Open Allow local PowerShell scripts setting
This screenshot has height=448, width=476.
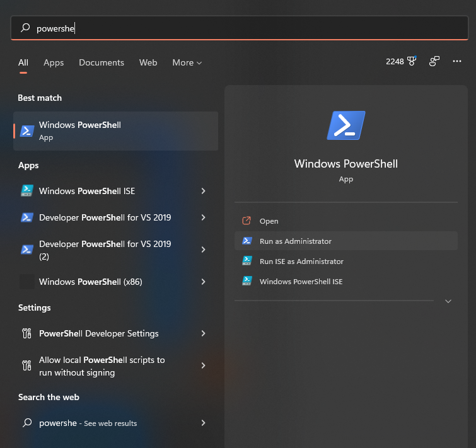coord(115,365)
